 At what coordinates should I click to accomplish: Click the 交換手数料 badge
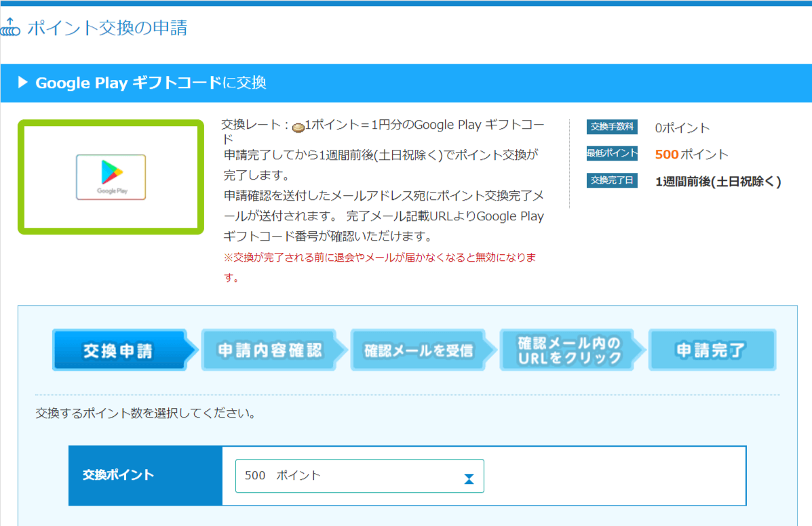click(612, 127)
